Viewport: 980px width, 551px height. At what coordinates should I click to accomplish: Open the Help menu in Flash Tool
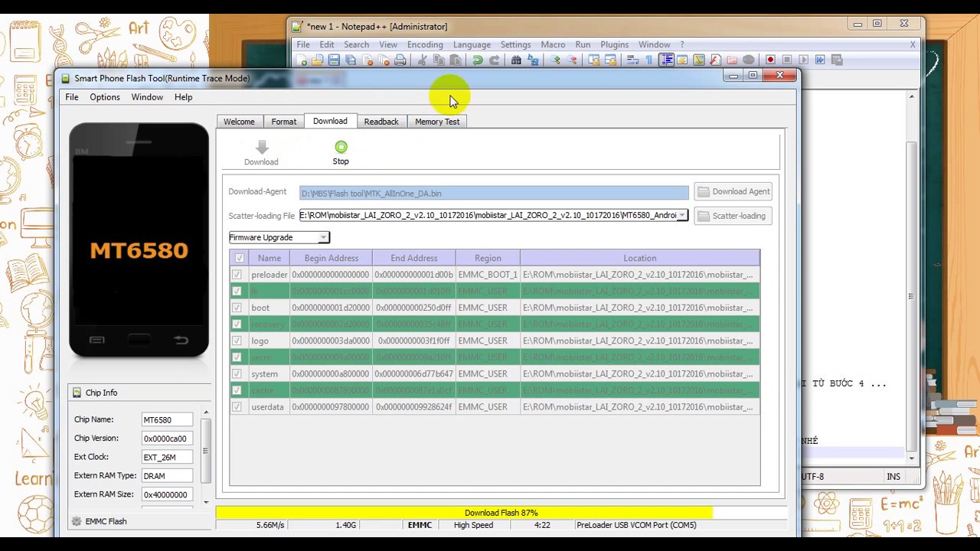pos(183,97)
